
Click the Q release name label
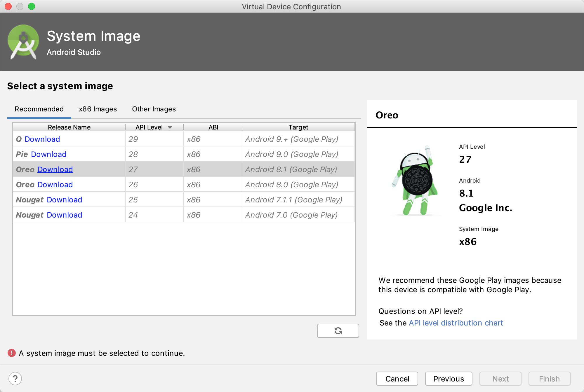pyautogui.click(x=19, y=139)
